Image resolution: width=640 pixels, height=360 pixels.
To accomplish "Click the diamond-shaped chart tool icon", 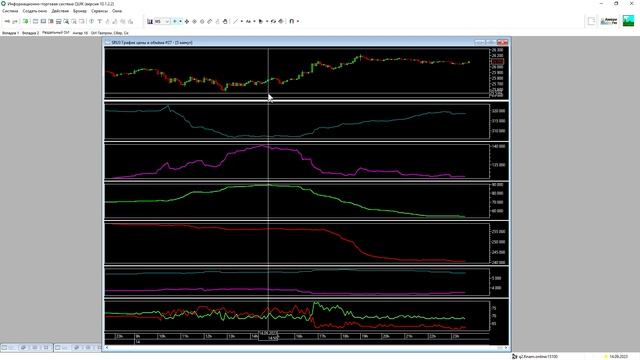I will coord(194,21).
